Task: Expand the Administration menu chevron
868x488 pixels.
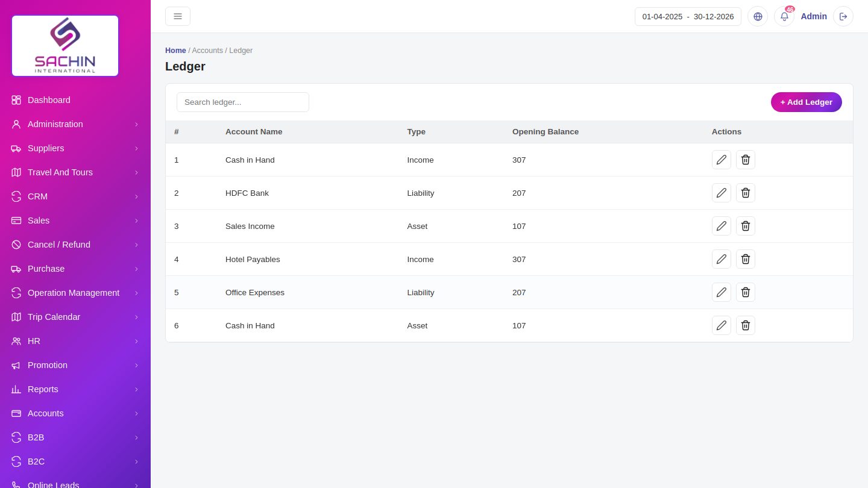Action: (136, 124)
